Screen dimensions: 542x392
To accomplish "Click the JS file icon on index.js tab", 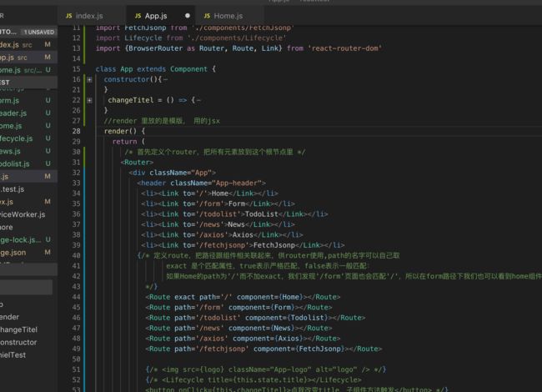I will coord(68,16).
